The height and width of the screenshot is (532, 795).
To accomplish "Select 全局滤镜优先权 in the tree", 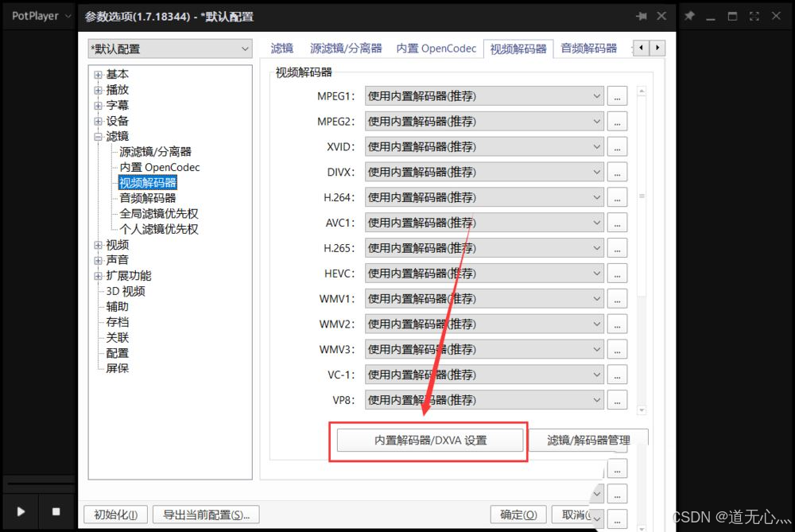I will point(159,213).
